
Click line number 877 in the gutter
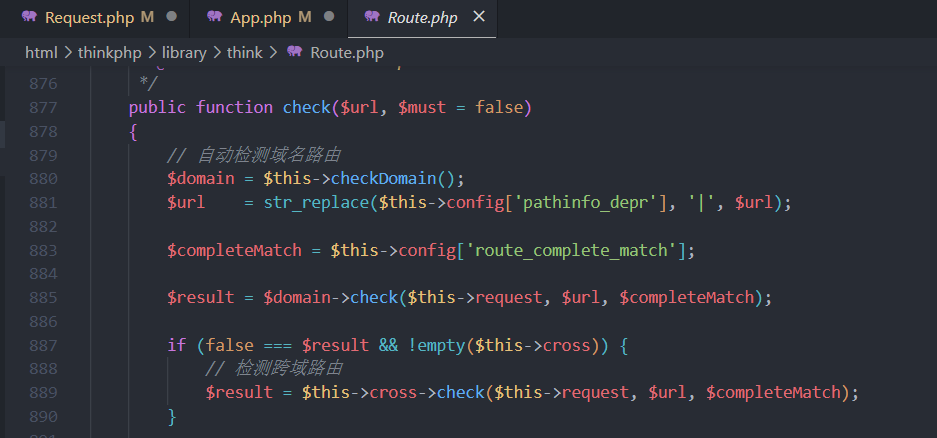pyautogui.click(x=43, y=107)
